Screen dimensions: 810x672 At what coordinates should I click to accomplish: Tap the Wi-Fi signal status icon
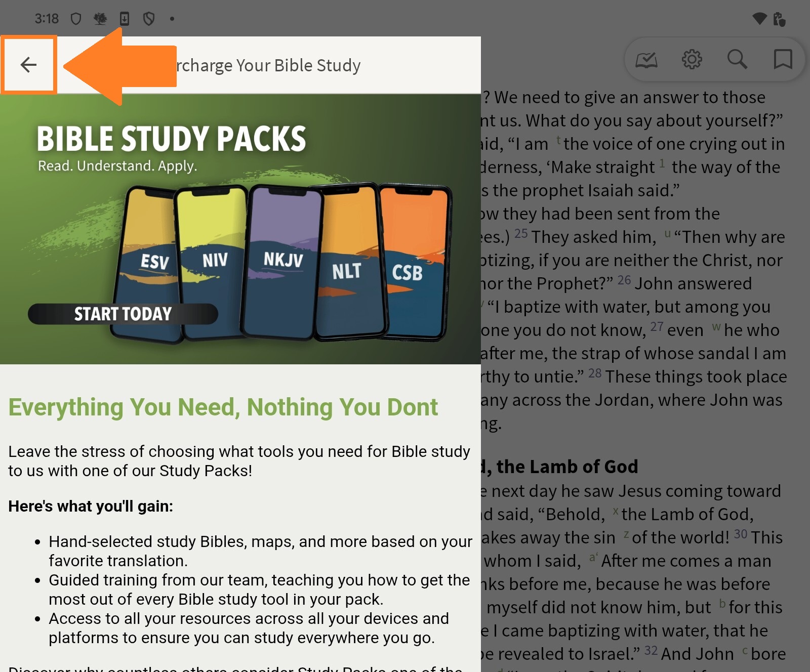click(x=759, y=19)
